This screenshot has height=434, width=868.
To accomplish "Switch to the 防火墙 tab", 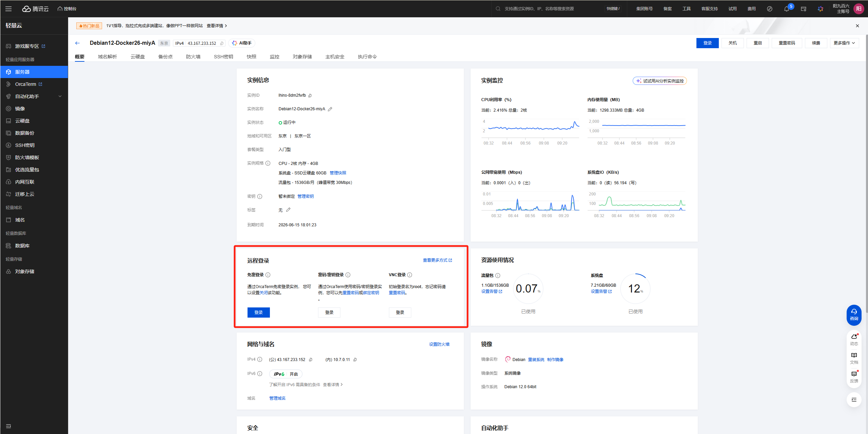I will [x=193, y=57].
